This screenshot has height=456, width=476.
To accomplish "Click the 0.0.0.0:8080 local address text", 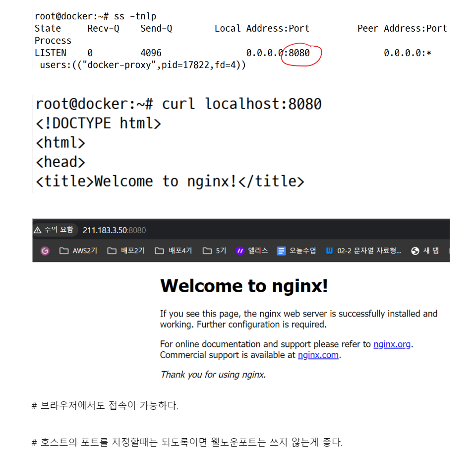I will [x=278, y=53].
